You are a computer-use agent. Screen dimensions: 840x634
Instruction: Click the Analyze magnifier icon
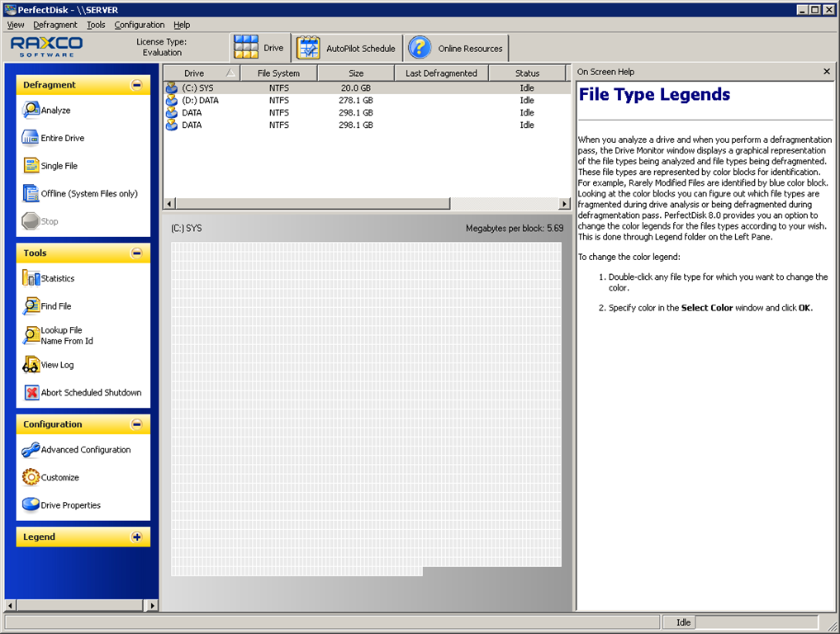coord(31,110)
